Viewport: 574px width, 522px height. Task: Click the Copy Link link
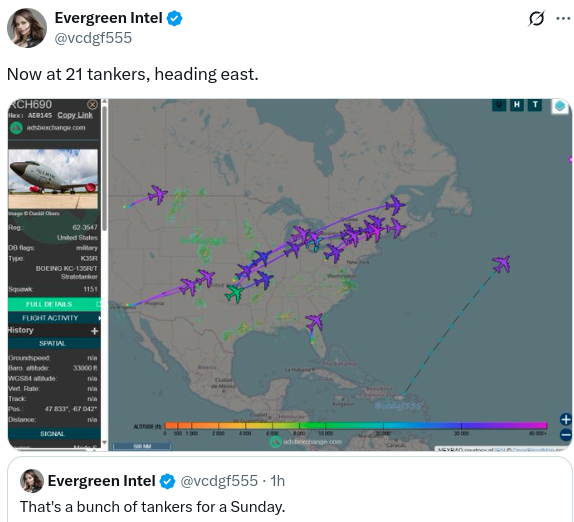(x=75, y=115)
